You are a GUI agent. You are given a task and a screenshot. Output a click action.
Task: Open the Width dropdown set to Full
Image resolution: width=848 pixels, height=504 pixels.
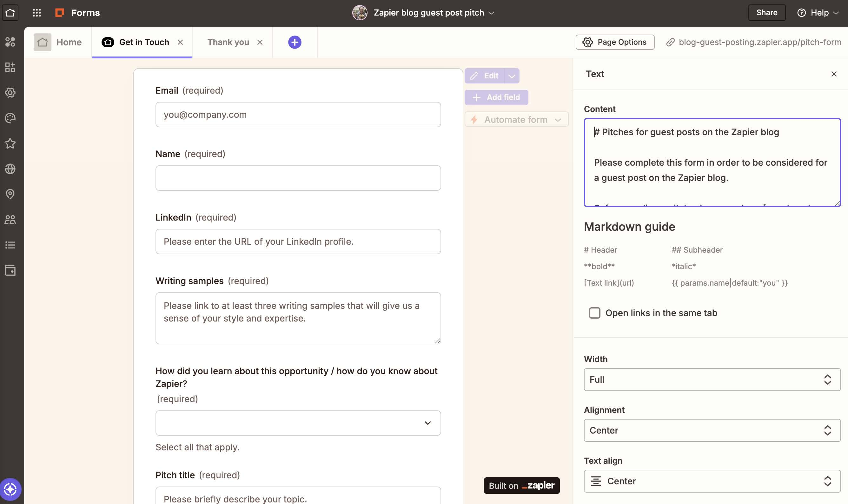[712, 379]
